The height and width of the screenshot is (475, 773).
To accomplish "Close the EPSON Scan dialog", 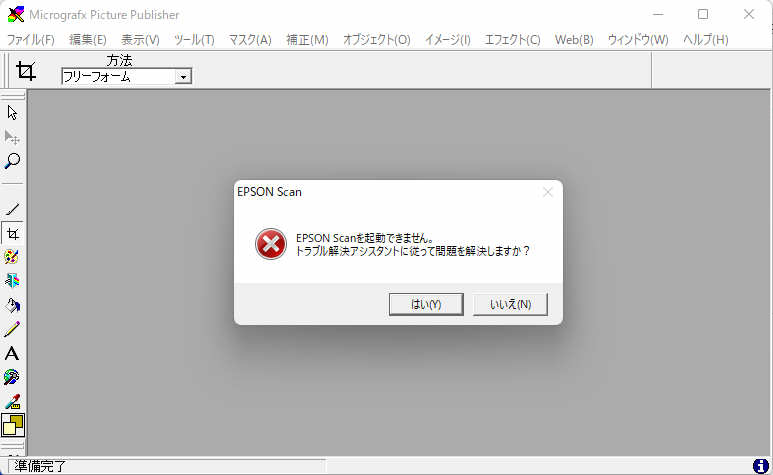I will (x=547, y=192).
